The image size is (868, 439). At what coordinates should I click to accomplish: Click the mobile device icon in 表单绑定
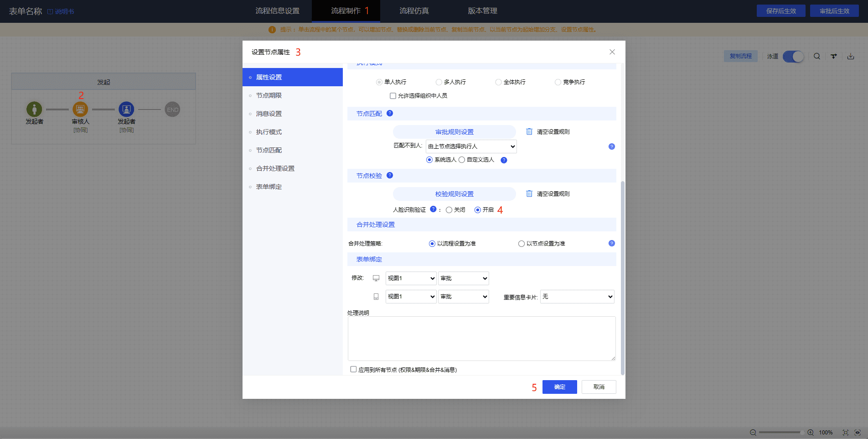(x=376, y=297)
